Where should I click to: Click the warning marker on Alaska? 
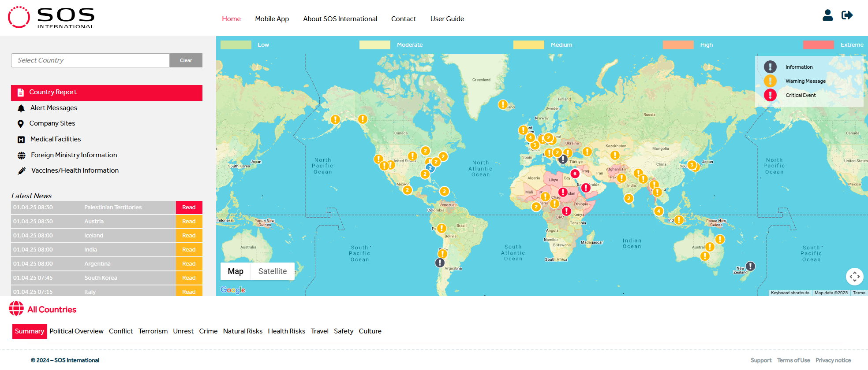pyautogui.click(x=336, y=119)
